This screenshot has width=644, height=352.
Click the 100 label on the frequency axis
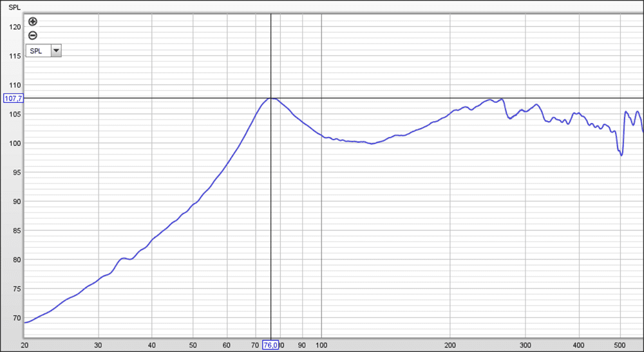pyautogui.click(x=321, y=345)
